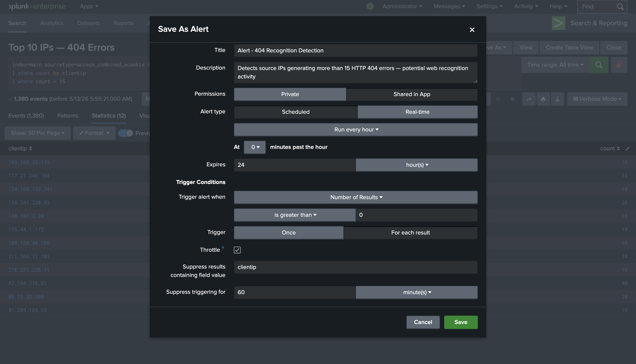
Task: Open the minute(s) suppress unit dropdown
Action: (x=416, y=292)
